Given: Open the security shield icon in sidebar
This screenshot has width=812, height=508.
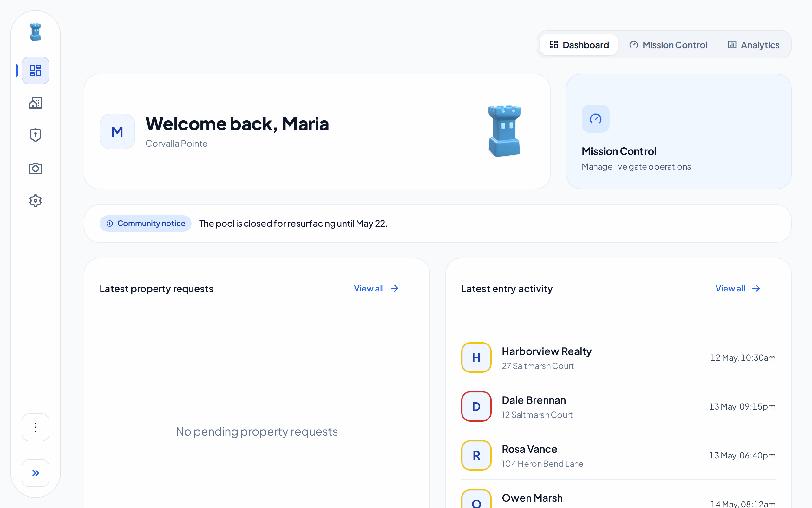Looking at the screenshot, I should click(36, 135).
